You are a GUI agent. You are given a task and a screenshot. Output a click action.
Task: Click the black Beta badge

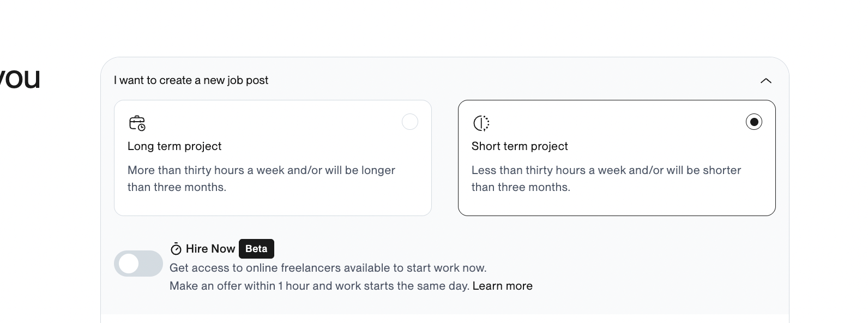pyautogui.click(x=256, y=249)
